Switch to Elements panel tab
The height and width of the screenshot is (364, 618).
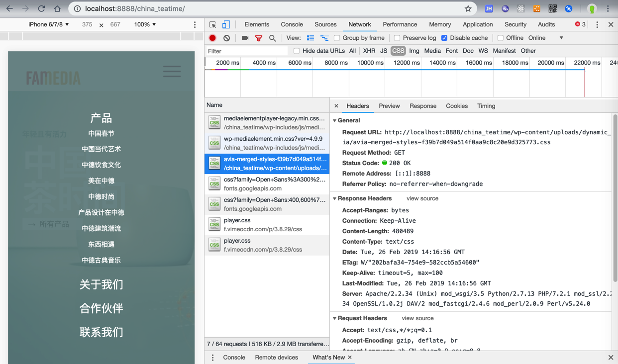257,24
